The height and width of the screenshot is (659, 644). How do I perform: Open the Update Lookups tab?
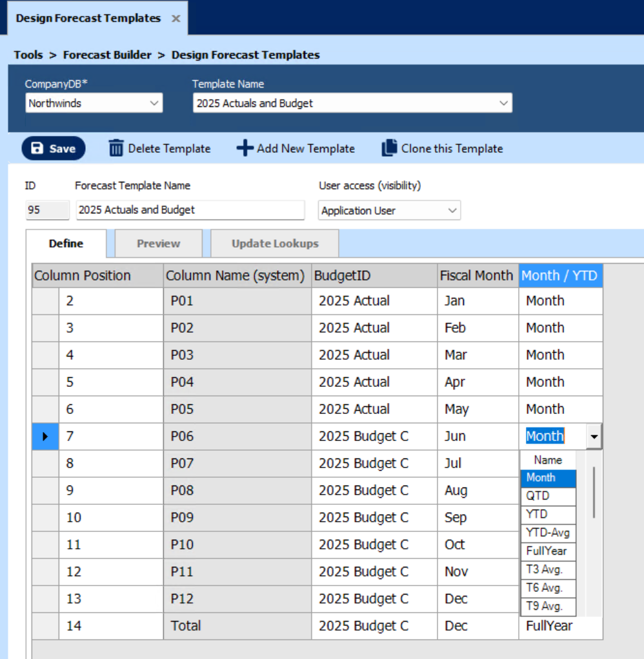[275, 244]
